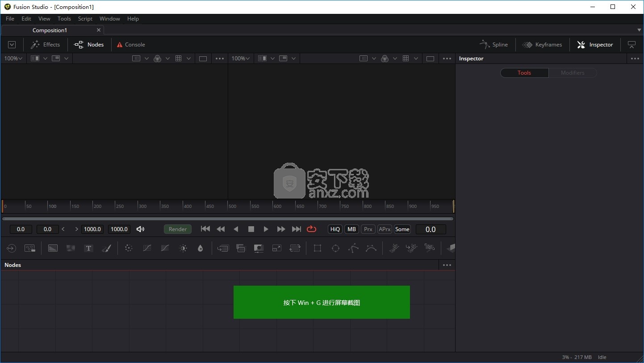Toggle the Nodes panel
This screenshot has height=363, width=644.
[x=89, y=45]
